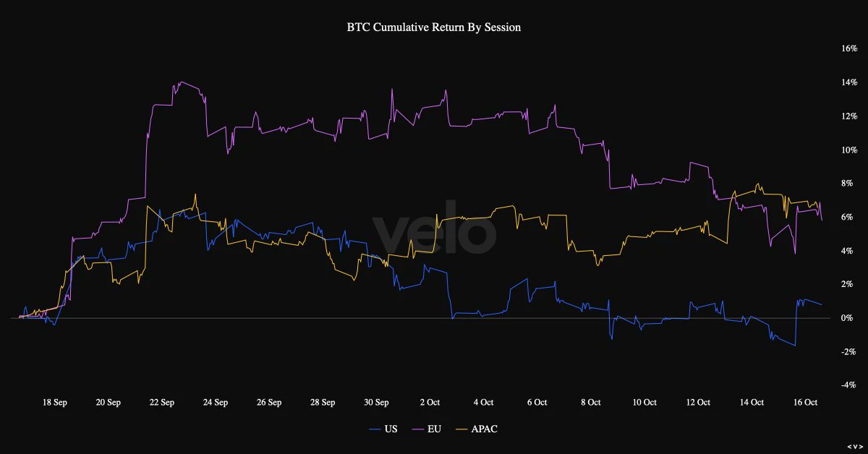Select the 16 Oct date label
The height and width of the screenshot is (454, 868).
point(805,403)
